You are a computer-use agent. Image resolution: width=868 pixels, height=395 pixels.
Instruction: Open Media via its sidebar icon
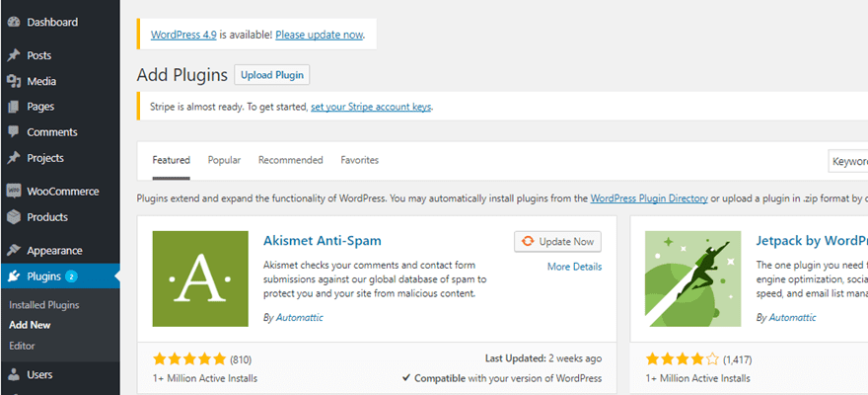click(14, 81)
